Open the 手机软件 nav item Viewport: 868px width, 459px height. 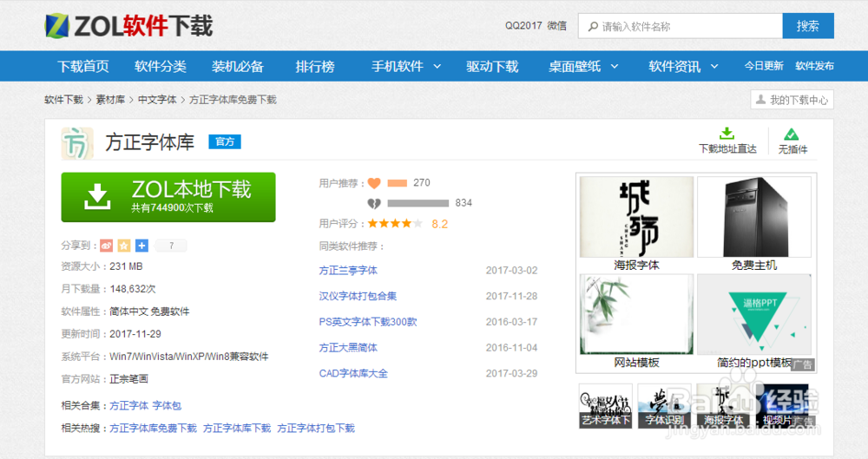[x=398, y=67]
